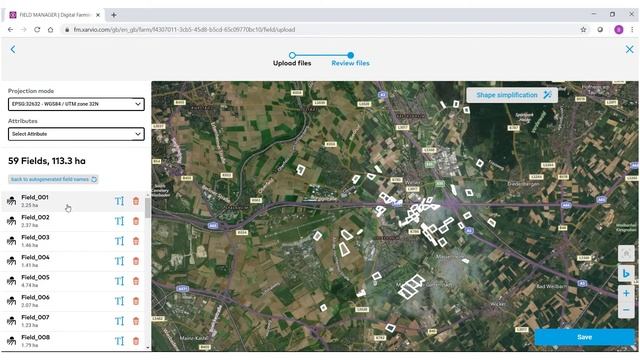Rename Field_008 using its text icon
Screen dimensions: 640x360
click(119, 341)
